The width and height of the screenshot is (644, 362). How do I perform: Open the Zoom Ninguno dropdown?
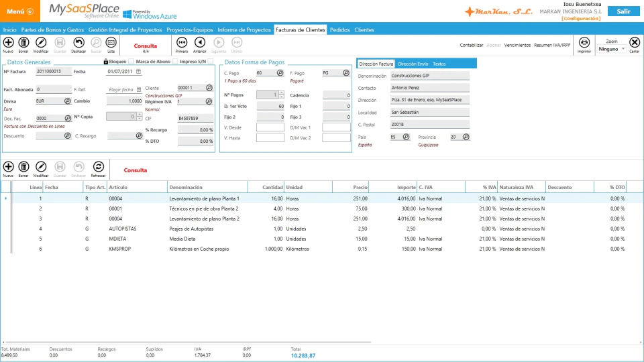click(x=612, y=49)
